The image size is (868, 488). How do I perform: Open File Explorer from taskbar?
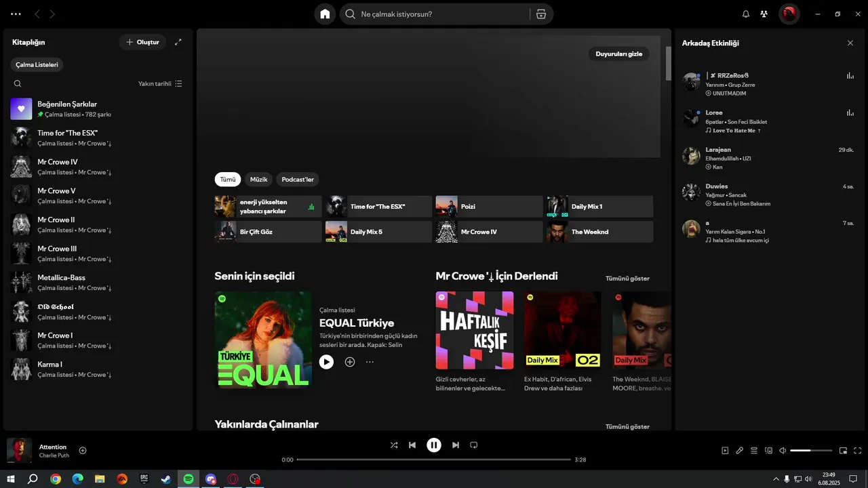(x=100, y=479)
